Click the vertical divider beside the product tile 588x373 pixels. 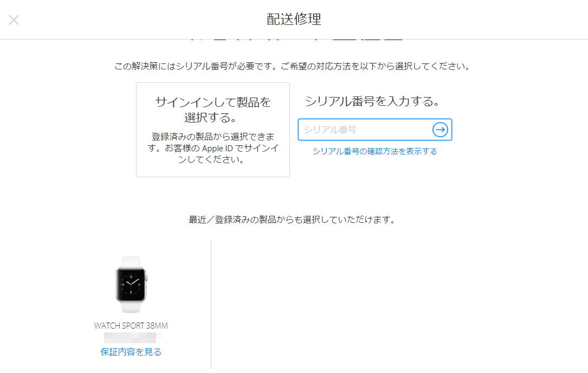211,305
